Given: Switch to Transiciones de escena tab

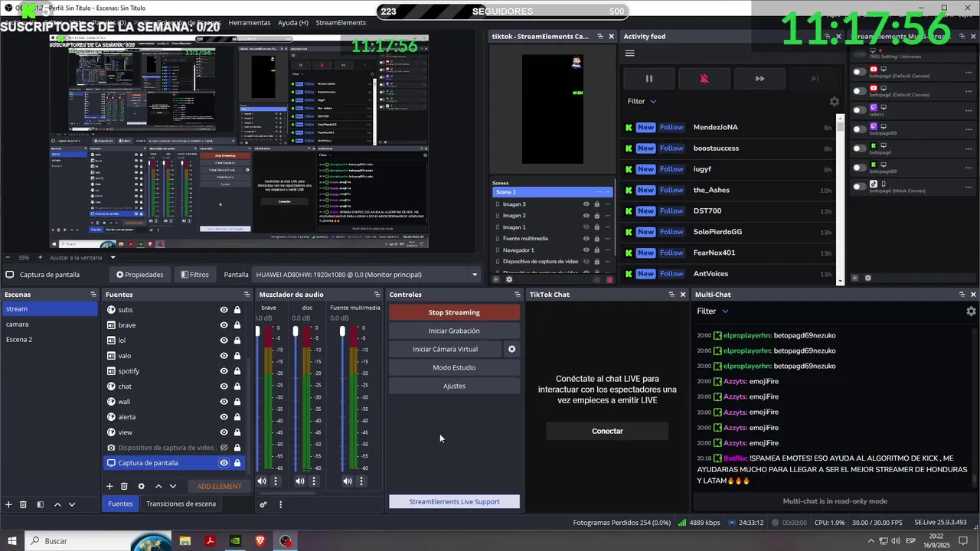Looking at the screenshot, I should tap(181, 504).
